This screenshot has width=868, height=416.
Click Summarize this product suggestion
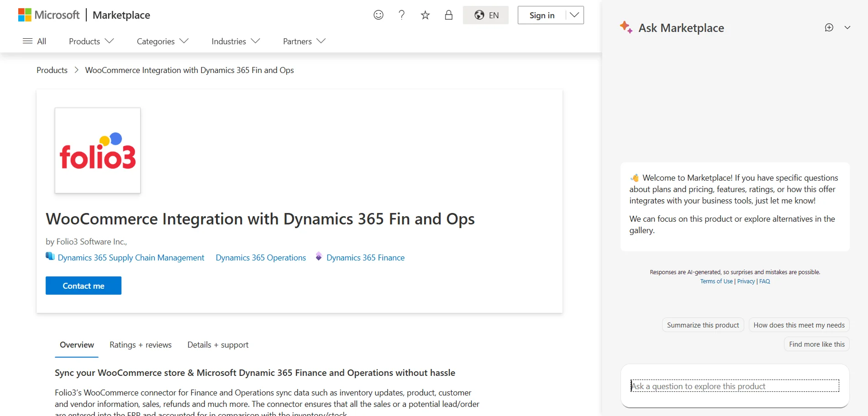(703, 325)
